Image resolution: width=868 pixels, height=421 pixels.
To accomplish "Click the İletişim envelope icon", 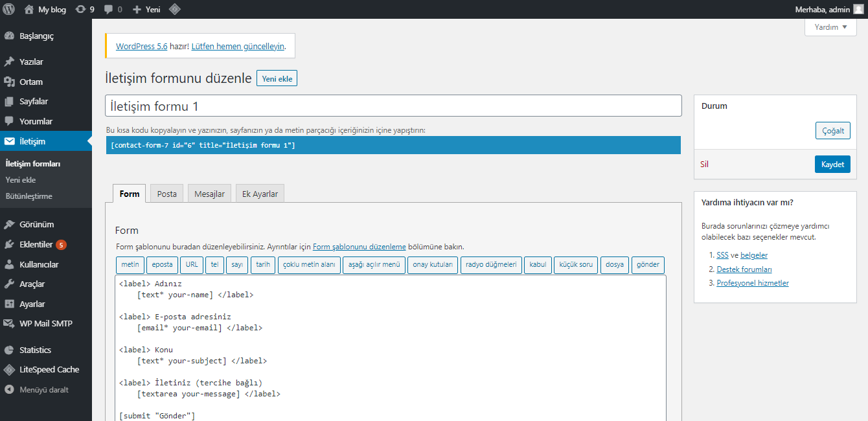I will pos(9,141).
